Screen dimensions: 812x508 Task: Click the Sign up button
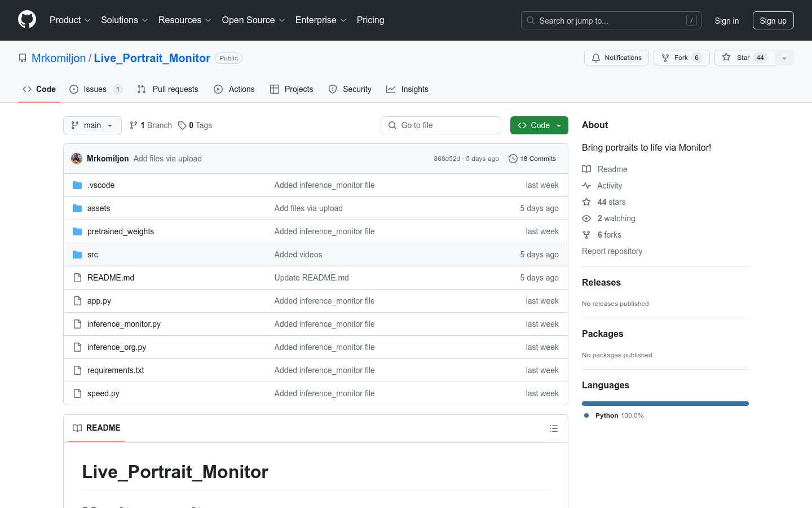(773, 20)
